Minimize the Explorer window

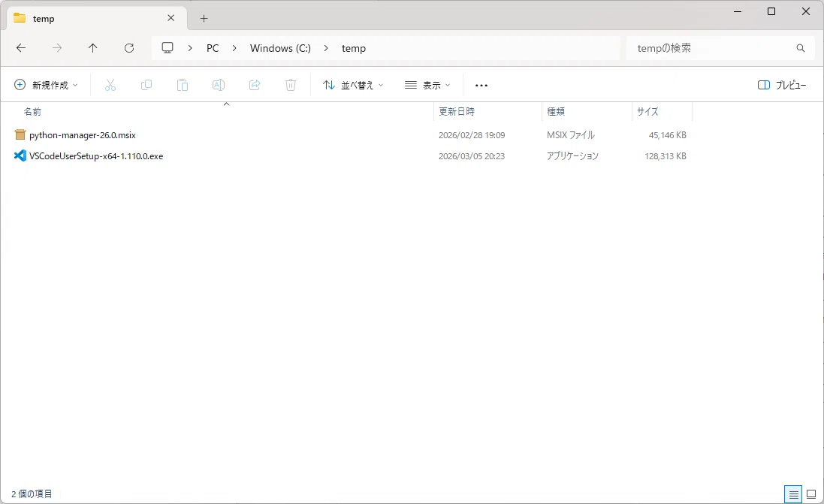coord(738,11)
